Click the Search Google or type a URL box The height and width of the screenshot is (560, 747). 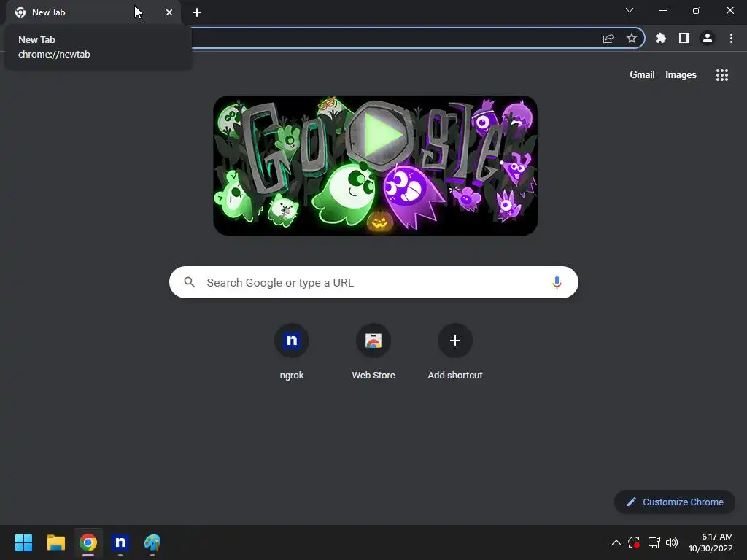pos(373,282)
